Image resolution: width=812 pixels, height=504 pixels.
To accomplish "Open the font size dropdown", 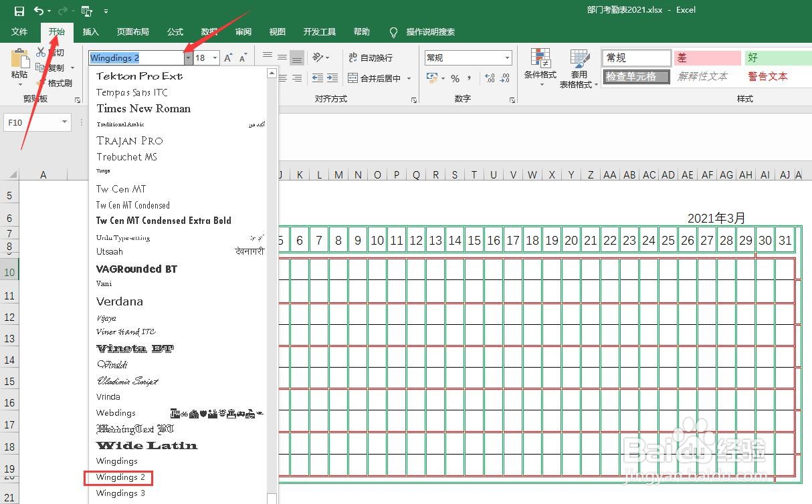I will [x=215, y=58].
